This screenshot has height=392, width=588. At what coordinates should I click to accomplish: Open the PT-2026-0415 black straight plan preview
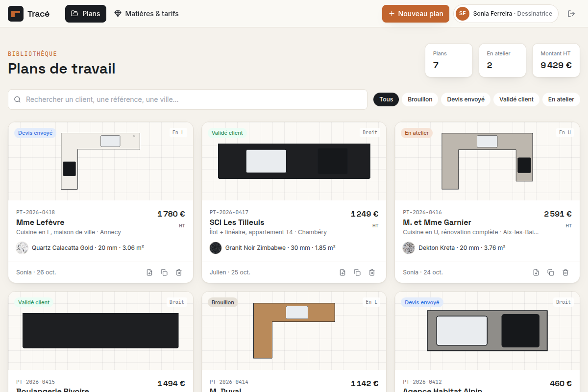click(x=100, y=331)
